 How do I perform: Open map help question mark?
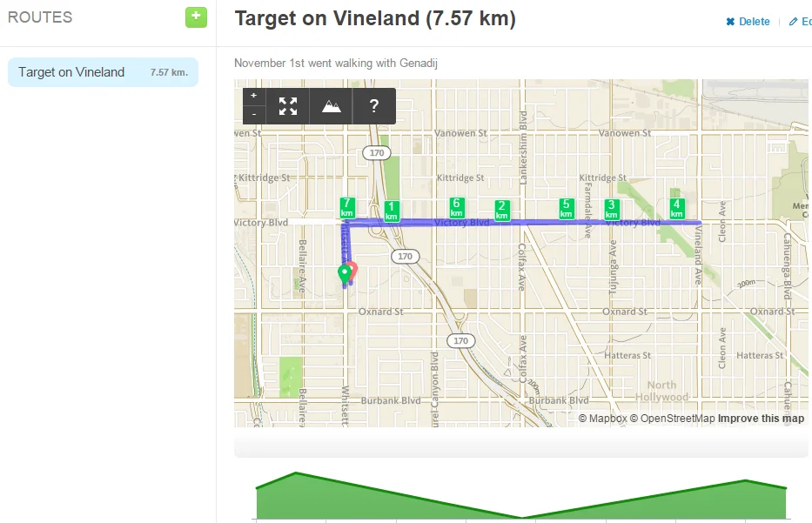tap(374, 106)
